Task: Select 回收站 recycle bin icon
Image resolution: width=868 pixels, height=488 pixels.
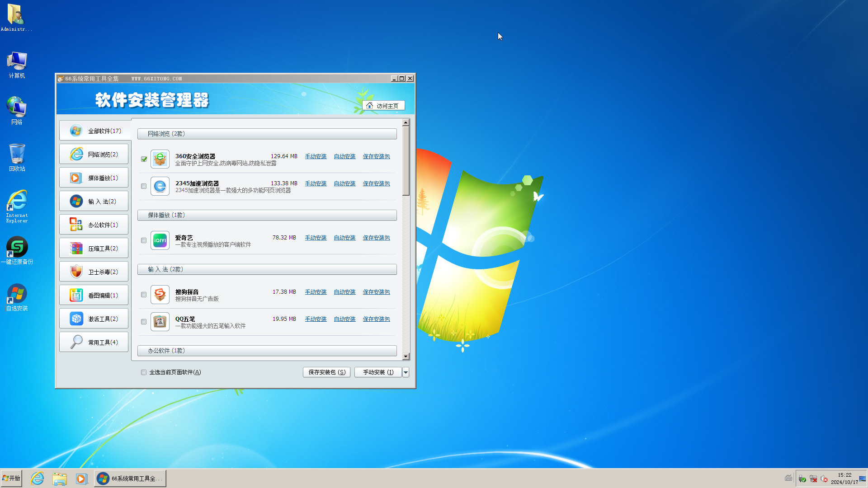Action: [17, 158]
